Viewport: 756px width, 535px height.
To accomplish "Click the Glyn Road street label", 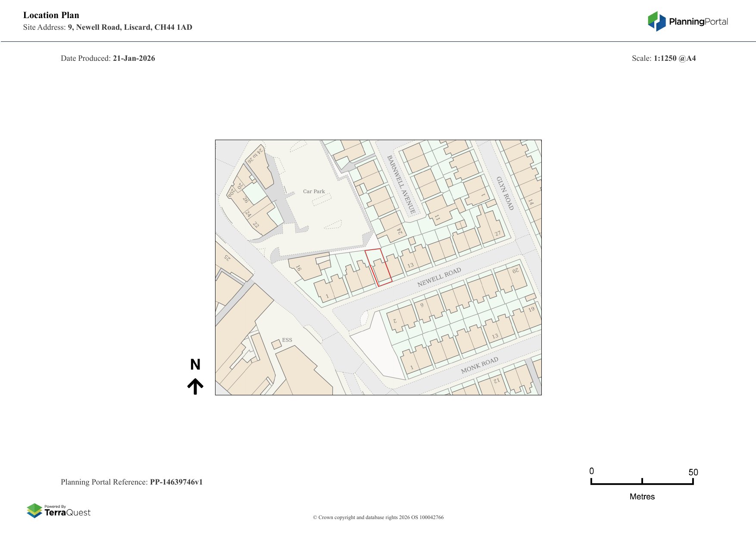I will tap(505, 193).
